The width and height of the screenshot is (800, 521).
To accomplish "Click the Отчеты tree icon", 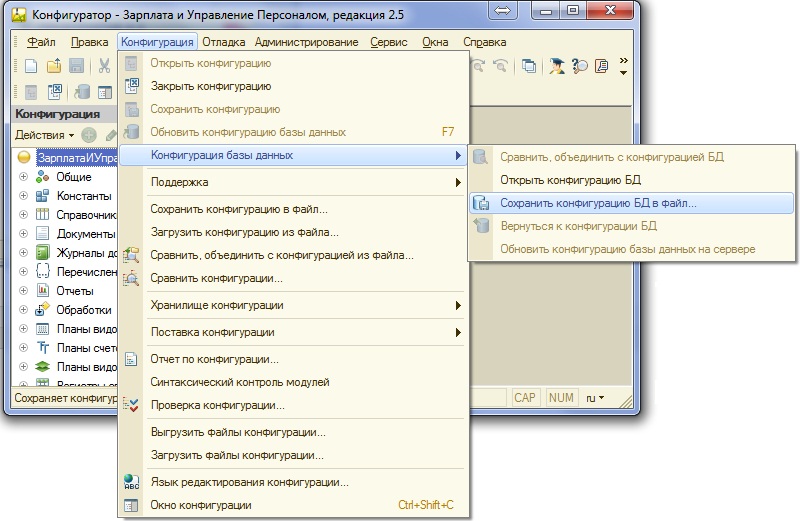I will (x=42, y=291).
